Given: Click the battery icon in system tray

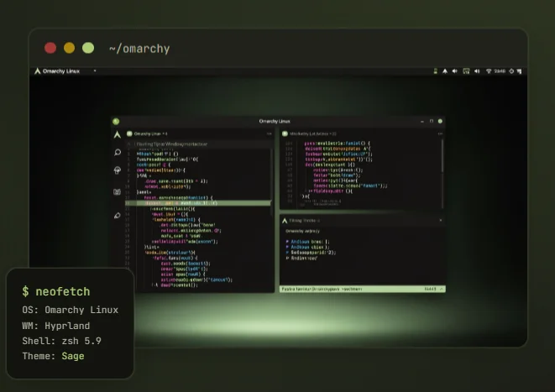Looking at the screenshot, I should click(436, 71).
